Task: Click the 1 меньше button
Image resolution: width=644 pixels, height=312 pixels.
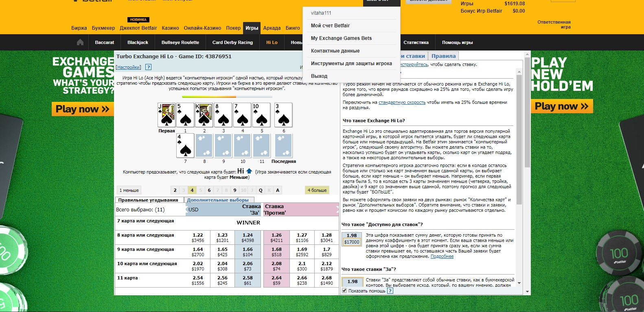Action: pyautogui.click(x=129, y=190)
